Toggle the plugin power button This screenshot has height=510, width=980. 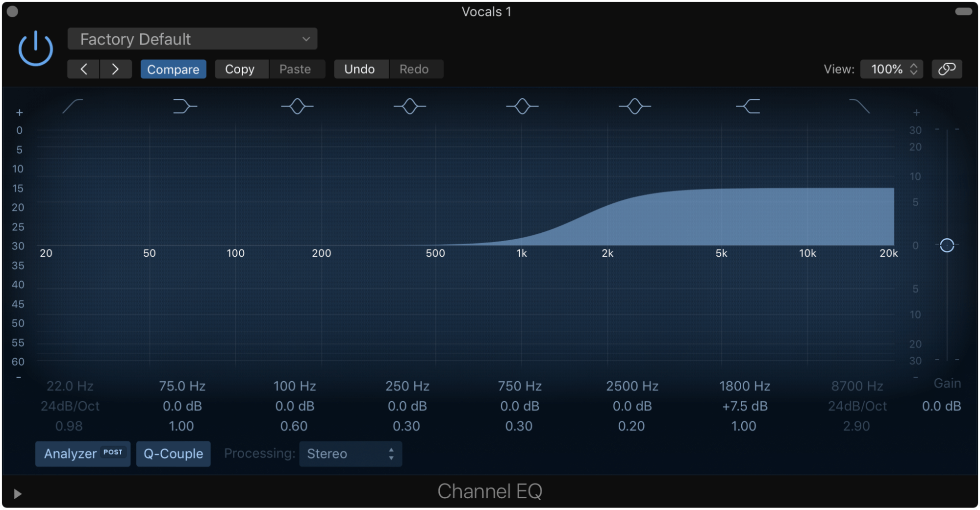click(x=36, y=48)
